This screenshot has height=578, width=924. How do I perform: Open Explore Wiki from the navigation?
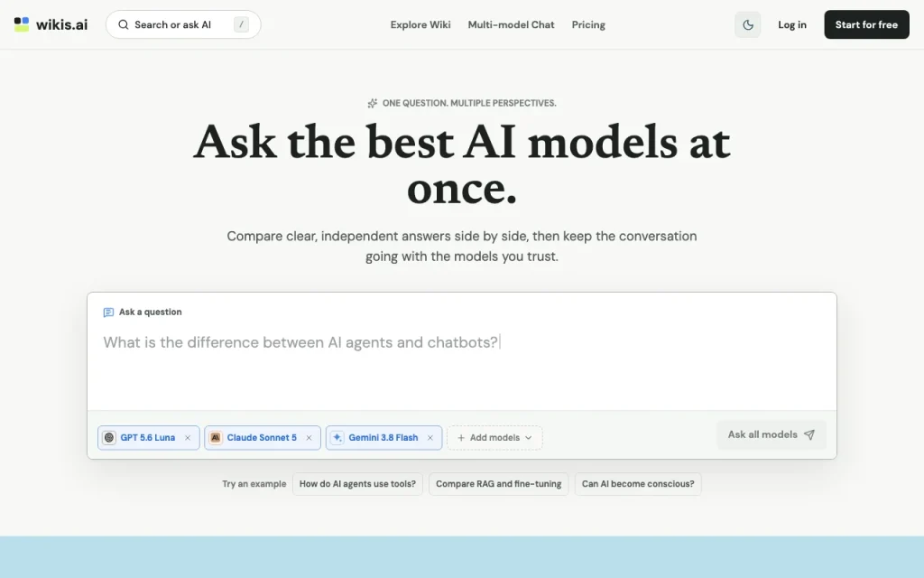pos(420,24)
